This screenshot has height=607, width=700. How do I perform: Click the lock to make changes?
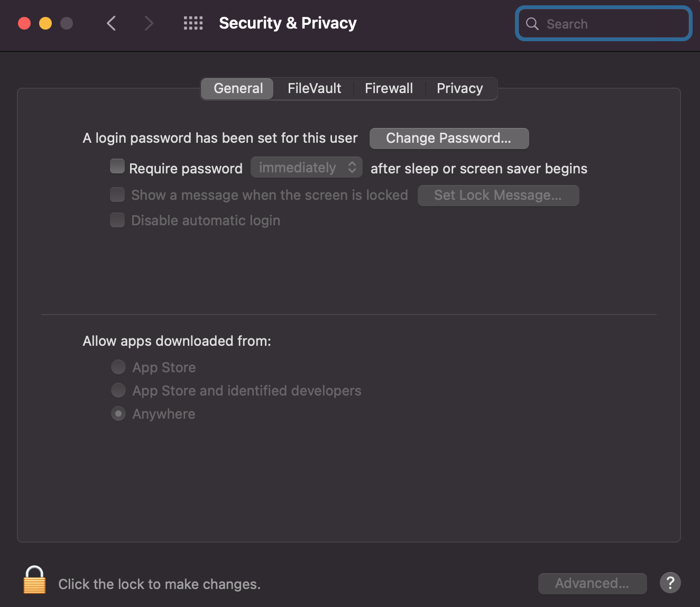tap(34, 581)
